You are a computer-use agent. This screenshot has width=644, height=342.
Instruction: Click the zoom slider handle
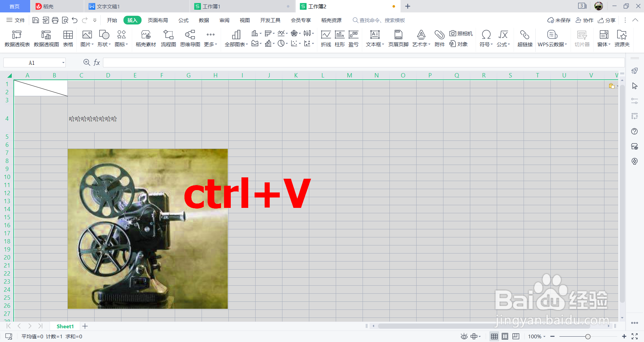click(588, 336)
